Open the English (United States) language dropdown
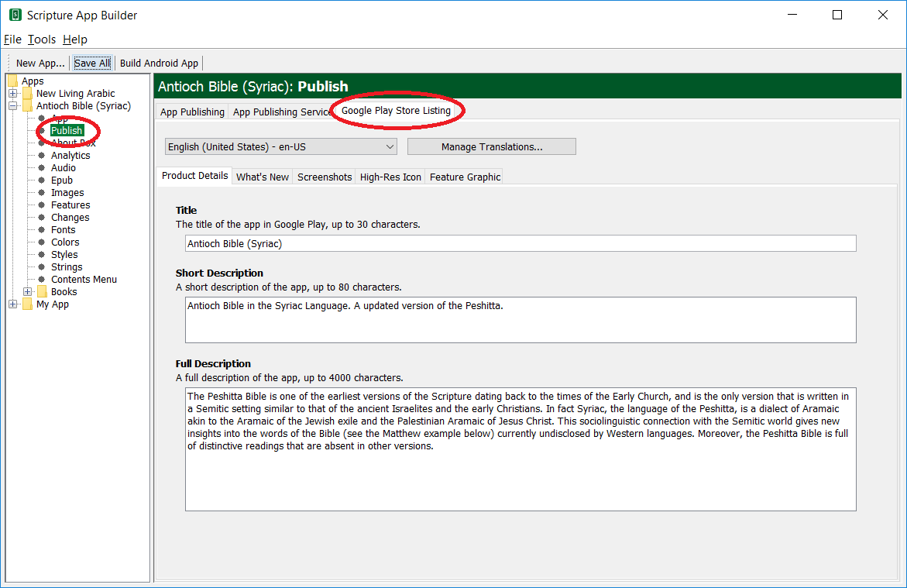The width and height of the screenshot is (907, 588). pyautogui.click(x=280, y=146)
